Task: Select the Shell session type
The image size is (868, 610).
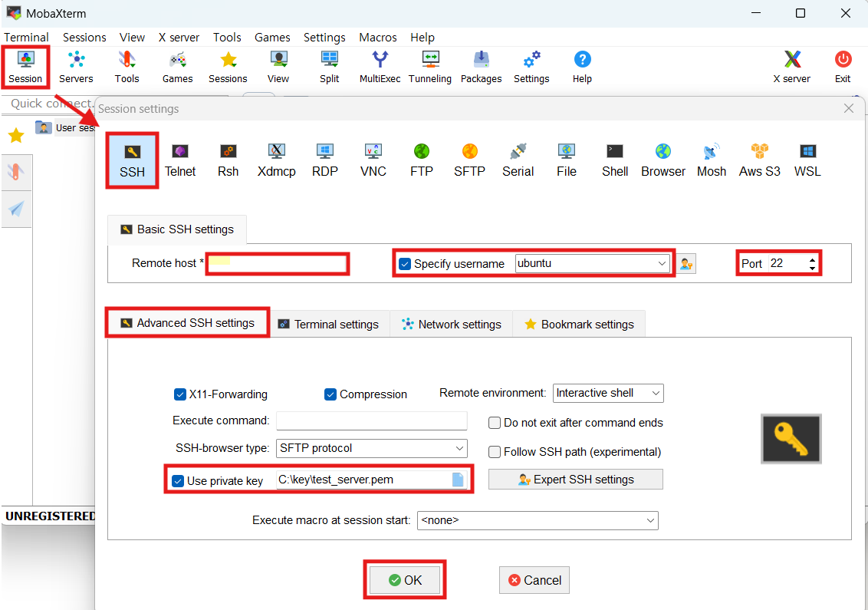Action: (615, 160)
